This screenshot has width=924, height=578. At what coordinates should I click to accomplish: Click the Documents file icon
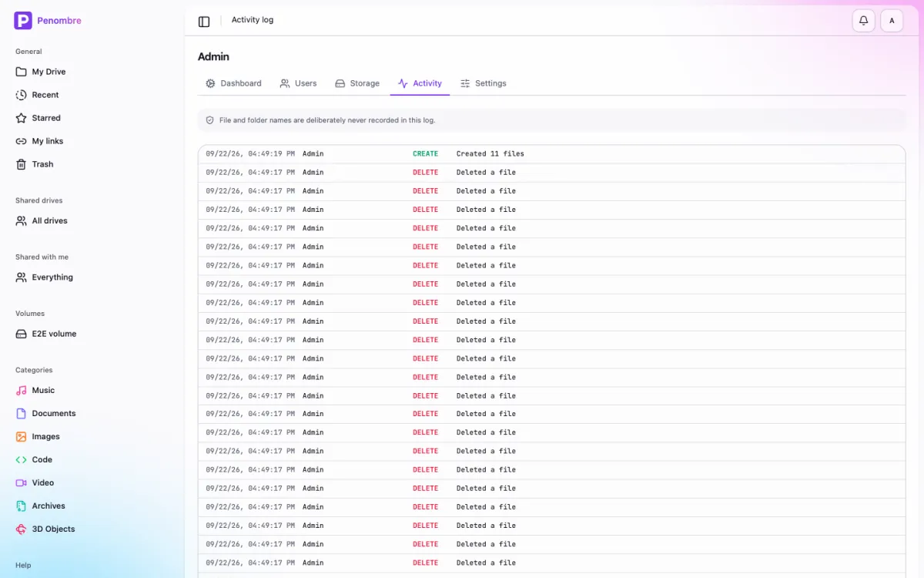22,414
